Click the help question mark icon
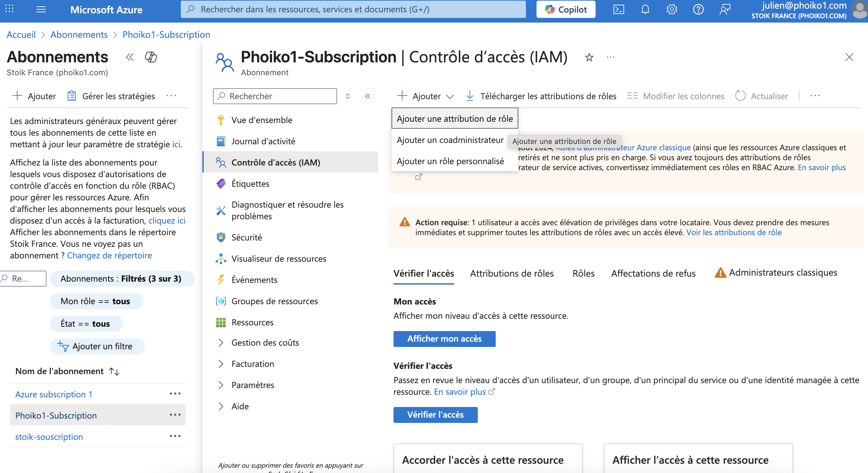The image size is (868, 473). click(698, 9)
